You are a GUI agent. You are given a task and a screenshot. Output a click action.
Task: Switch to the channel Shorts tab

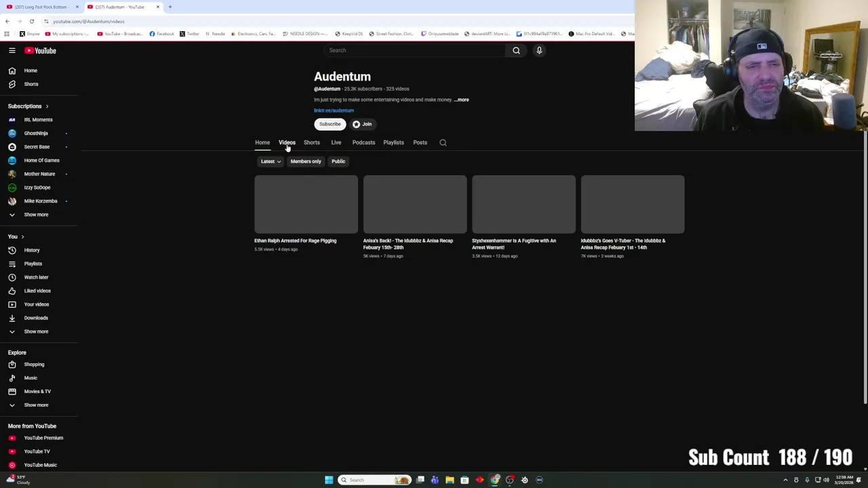[x=312, y=142]
